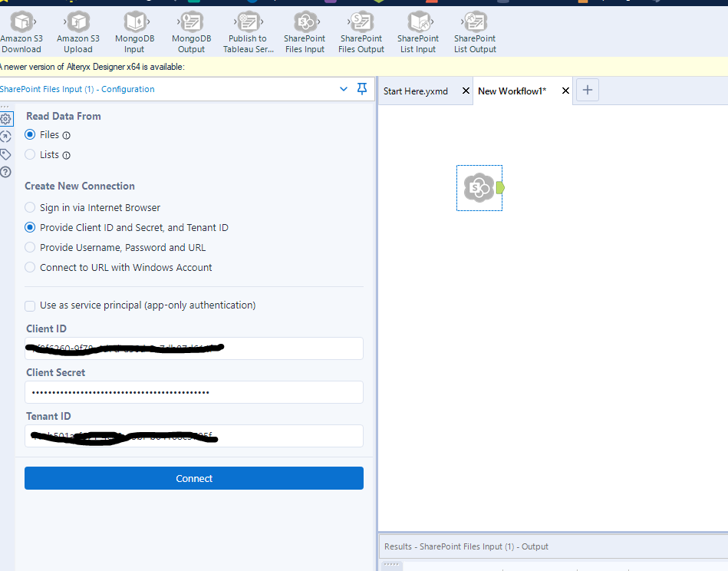Click the Connect button
Viewport: 728px width, 571px height.
(194, 478)
